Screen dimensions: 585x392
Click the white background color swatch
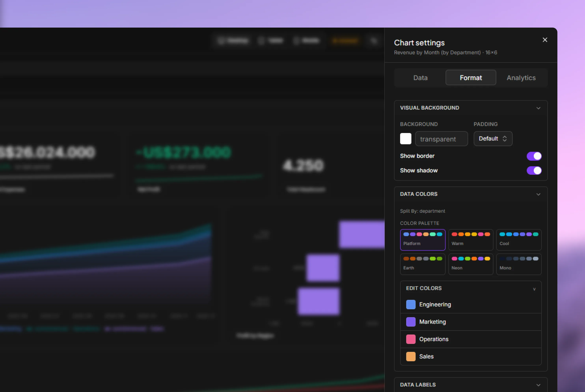(405, 139)
